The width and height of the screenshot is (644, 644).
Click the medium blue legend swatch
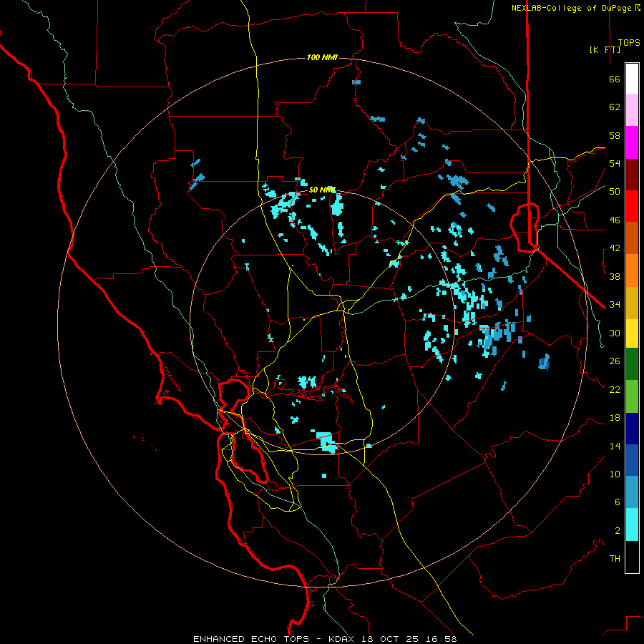[632, 460]
